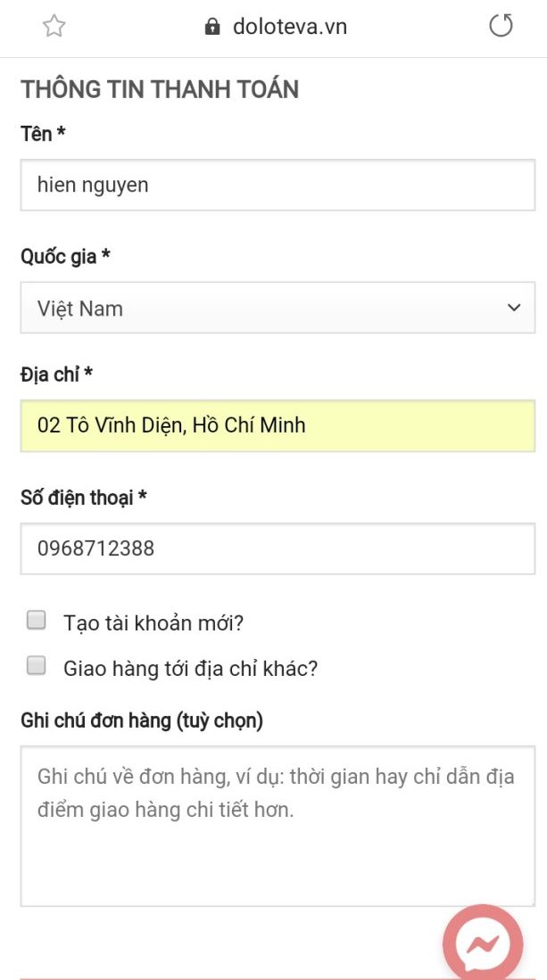The height and width of the screenshot is (980, 547).
Task: Open the Messenger chat bubble
Action: [x=483, y=943]
